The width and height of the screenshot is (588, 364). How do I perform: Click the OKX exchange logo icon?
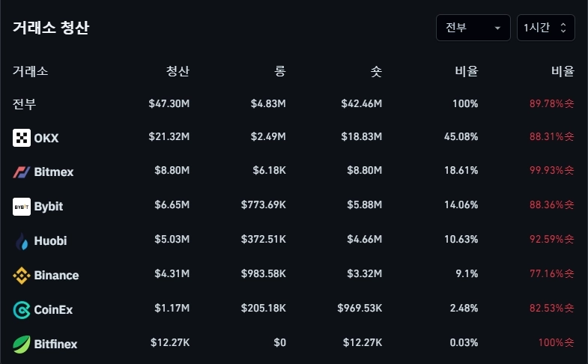[22, 138]
